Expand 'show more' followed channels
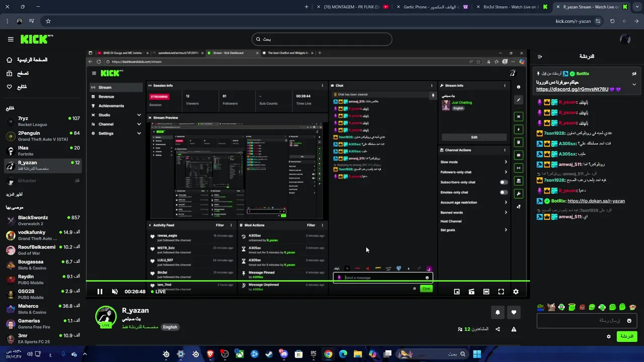 [14, 195]
